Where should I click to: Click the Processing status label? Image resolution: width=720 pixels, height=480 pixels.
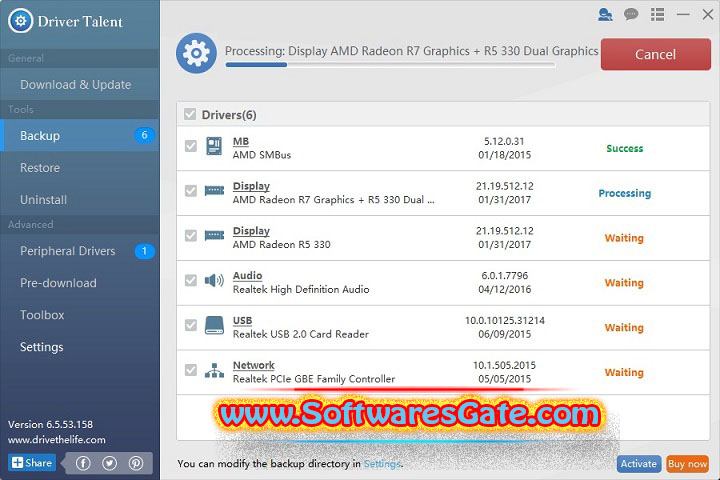[x=624, y=193]
